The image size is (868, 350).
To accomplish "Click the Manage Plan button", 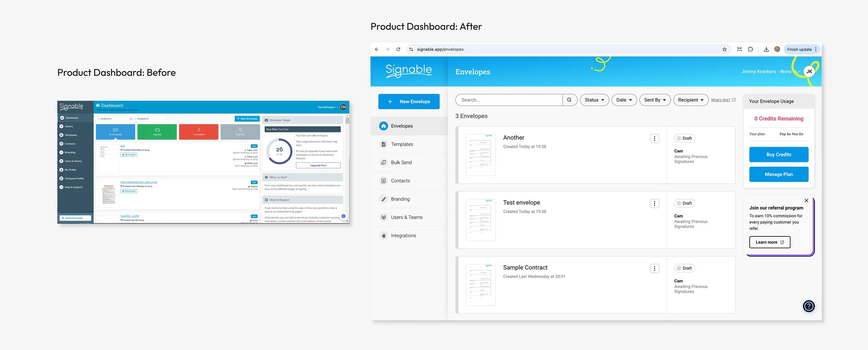I will point(779,174).
